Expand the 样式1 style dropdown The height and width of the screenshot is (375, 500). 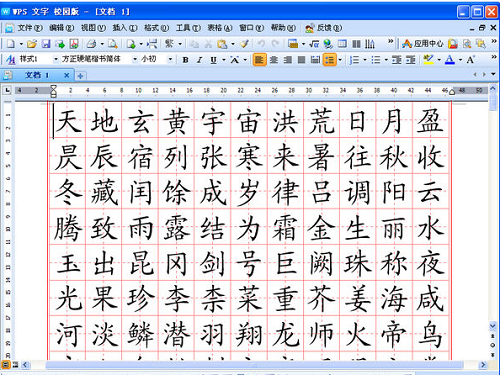tap(56, 59)
